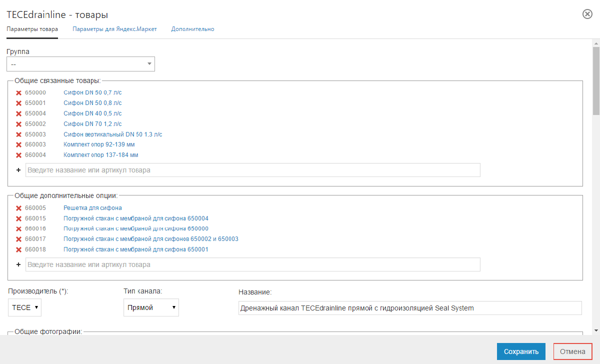Open link Погружной стакан for сифона 650001
The image size is (600, 364).
coord(136,249)
